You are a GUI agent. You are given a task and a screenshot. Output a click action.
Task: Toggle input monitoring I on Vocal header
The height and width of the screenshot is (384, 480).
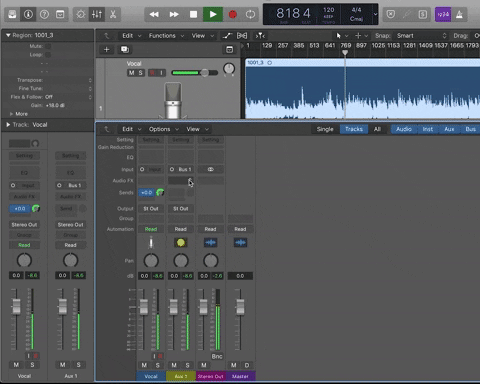pyautogui.click(x=161, y=73)
